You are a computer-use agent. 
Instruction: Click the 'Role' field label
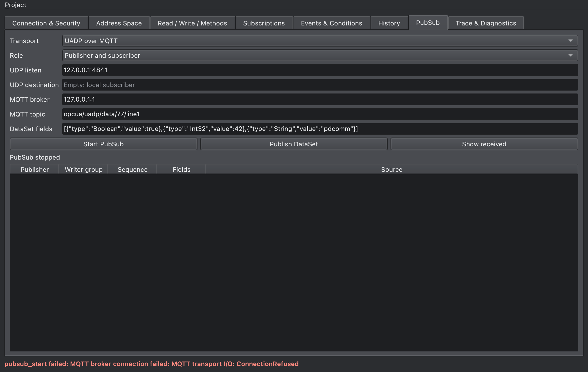point(16,56)
